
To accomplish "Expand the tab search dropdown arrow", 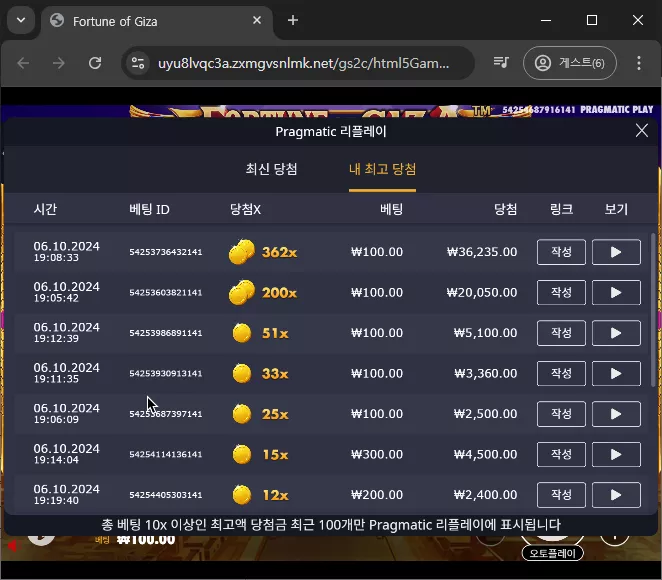I will 21,20.
